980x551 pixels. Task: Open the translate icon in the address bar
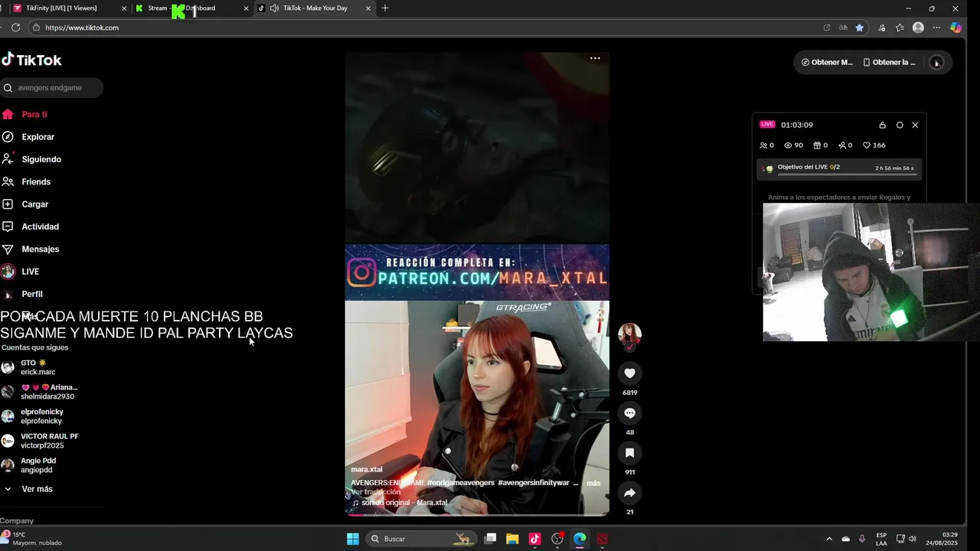843,28
